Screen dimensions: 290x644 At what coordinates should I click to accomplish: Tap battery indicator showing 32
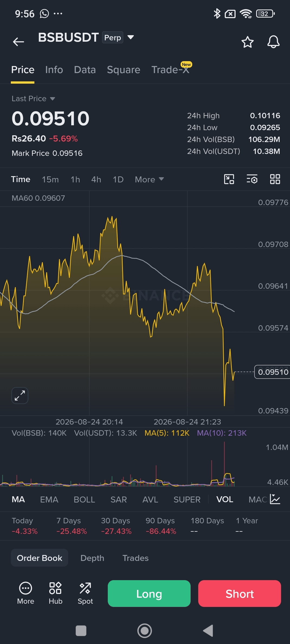tap(265, 14)
